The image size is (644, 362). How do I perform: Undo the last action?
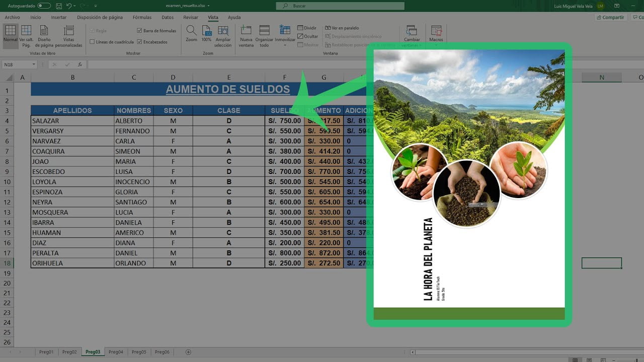coord(69,6)
